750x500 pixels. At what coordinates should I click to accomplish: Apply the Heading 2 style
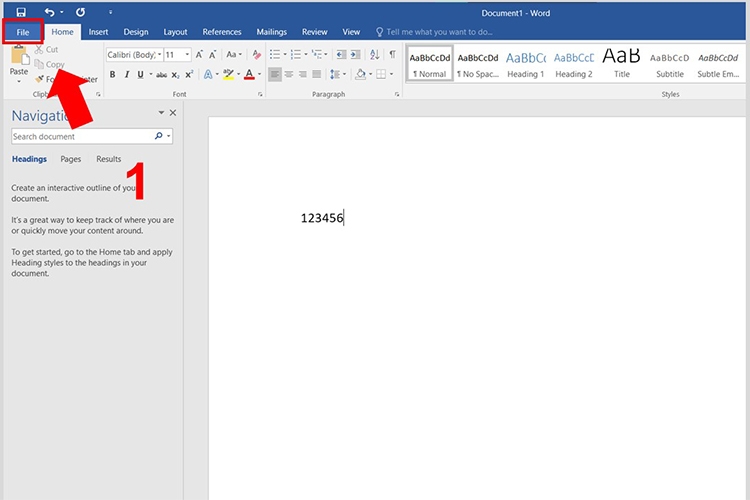click(574, 64)
